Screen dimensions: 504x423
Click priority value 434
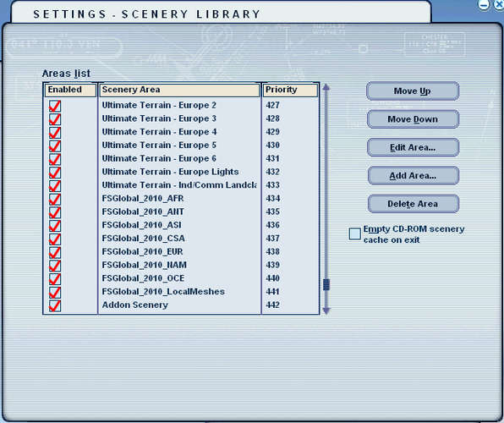tap(272, 199)
